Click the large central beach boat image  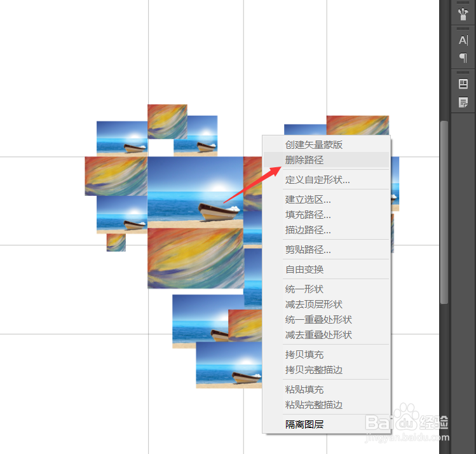196,192
